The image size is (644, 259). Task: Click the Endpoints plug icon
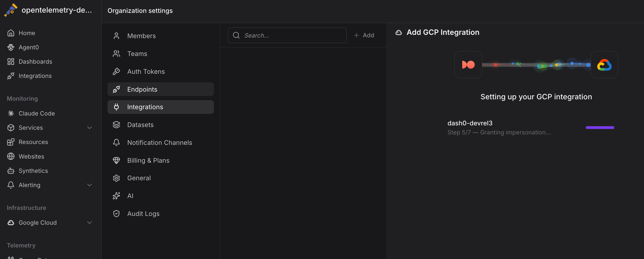pos(116,89)
